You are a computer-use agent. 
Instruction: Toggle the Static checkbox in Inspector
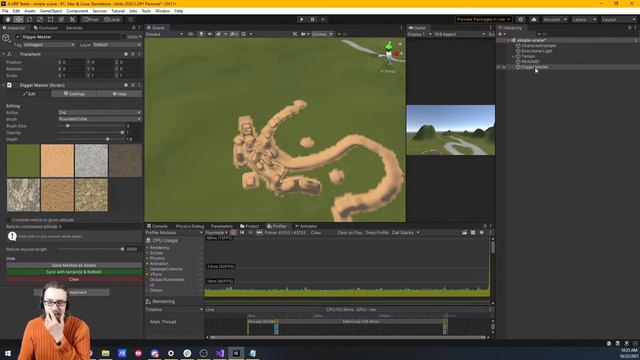124,37
